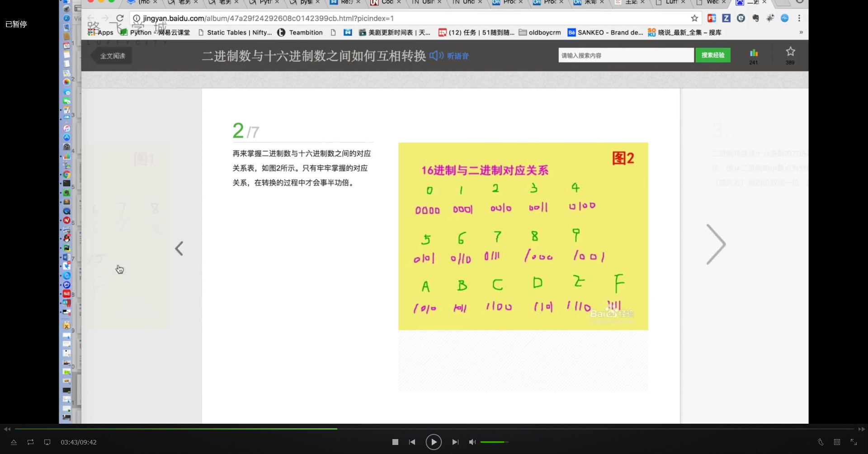
Task: Open the oldboycrm bookmark folder
Action: 540,33
